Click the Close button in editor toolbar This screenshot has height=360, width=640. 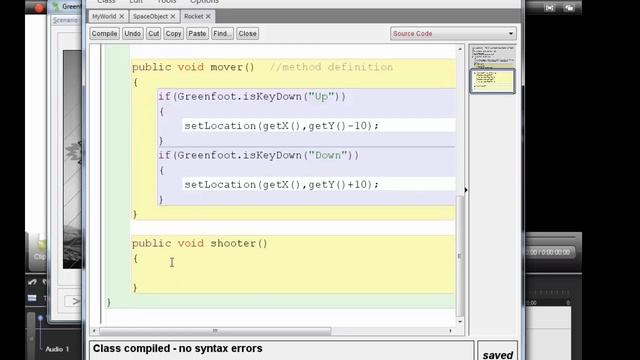[247, 33]
